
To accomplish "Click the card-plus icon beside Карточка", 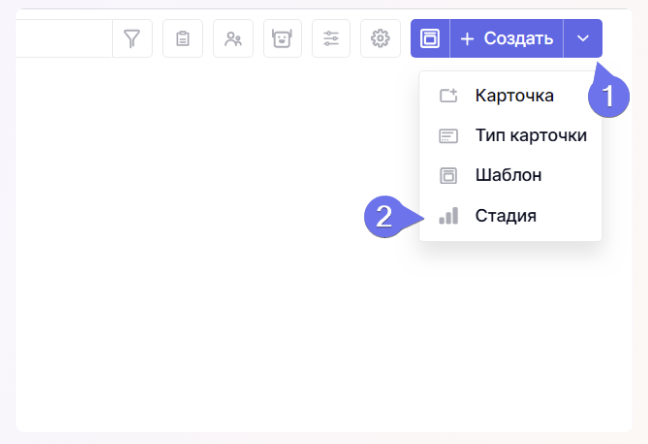I will [448, 95].
